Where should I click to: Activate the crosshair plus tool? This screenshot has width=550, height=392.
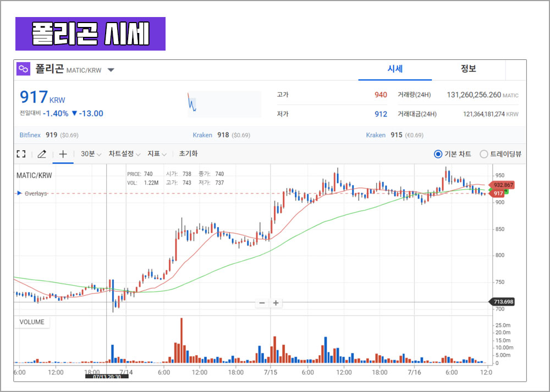coord(63,154)
